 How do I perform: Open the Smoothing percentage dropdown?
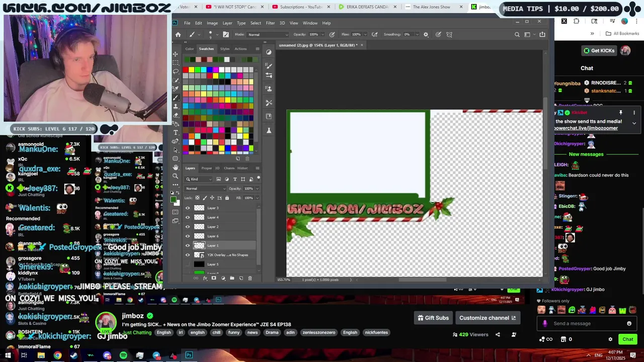coord(417,35)
